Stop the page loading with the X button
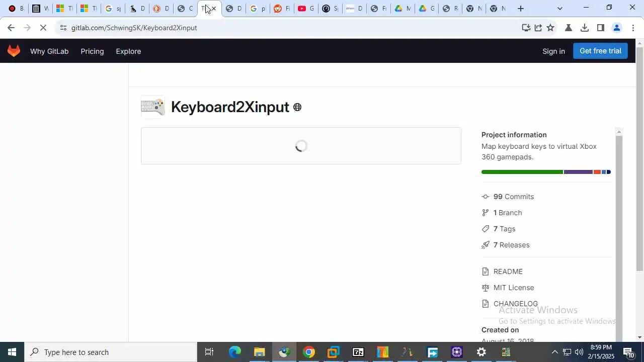Screen dimensions: 644x362 (43, 28)
